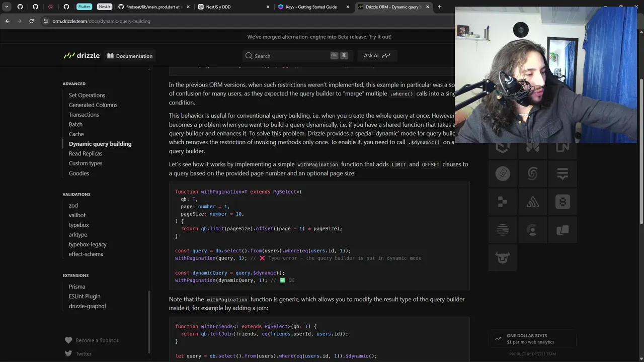Screen dimensions: 644x362
Task: Open Read Replicas docs page
Action: pos(86,153)
